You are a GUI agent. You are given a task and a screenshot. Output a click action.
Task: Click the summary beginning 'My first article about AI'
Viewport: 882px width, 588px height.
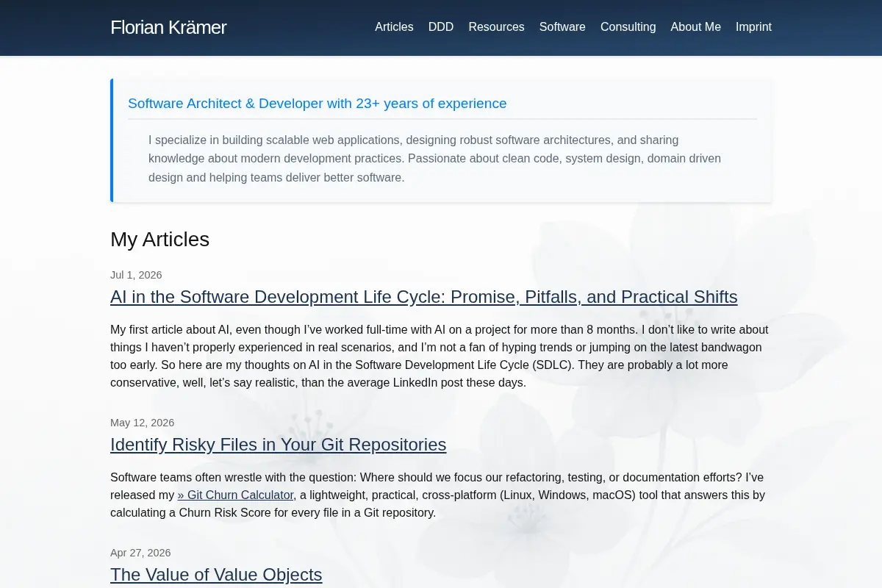point(440,356)
